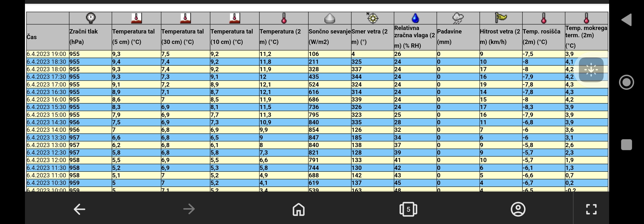The height and width of the screenshot is (224, 644).
Task: Tap the Android home circle button
Action: pyautogui.click(x=627, y=82)
